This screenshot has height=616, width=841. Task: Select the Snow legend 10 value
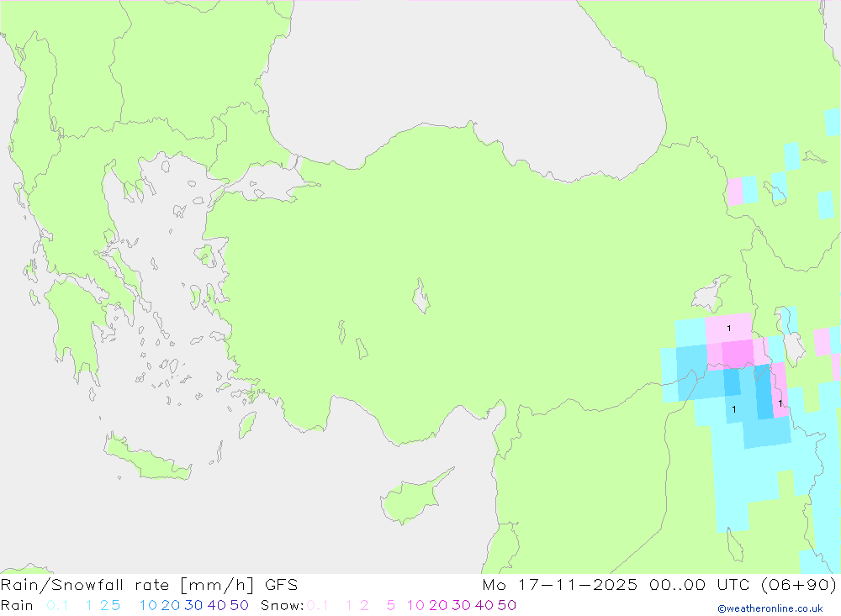tap(415, 605)
